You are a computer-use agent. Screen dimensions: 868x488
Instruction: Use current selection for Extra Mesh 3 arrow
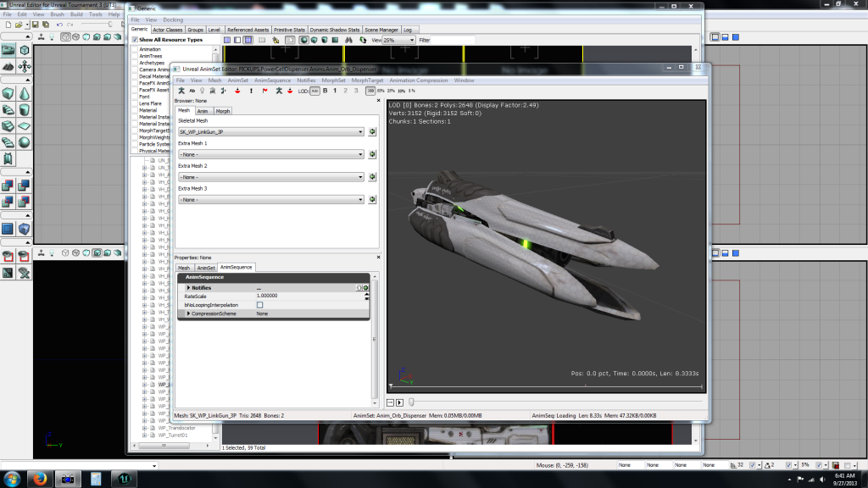(x=372, y=199)
